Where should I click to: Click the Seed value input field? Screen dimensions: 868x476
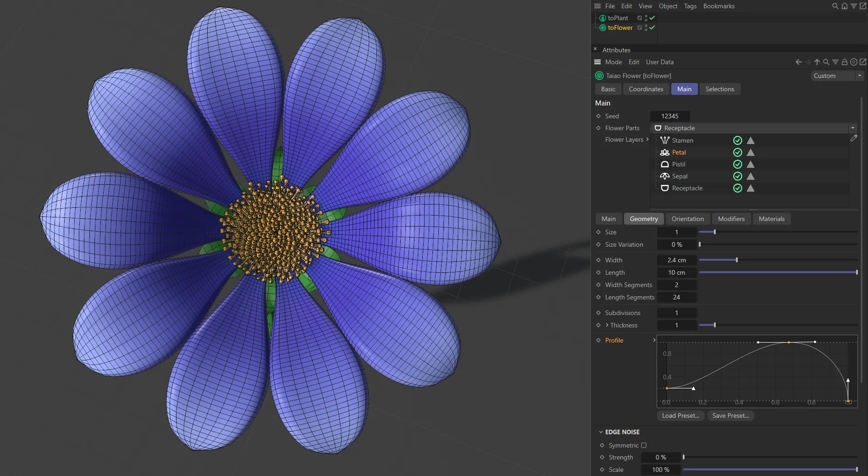pyautogui.click(x=670, y=116)
